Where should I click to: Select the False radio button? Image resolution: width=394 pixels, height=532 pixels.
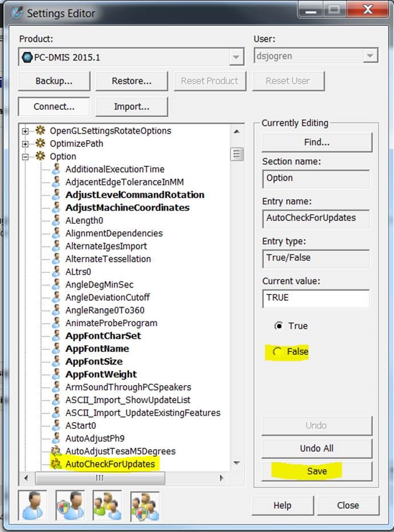click(x=277, y=351)
